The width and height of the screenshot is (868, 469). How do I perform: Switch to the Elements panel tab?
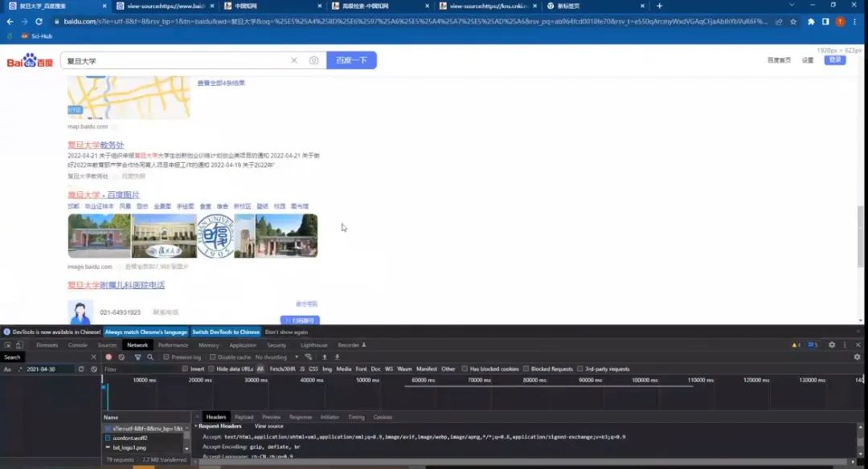pyautogui.click(x=47, y=345)
